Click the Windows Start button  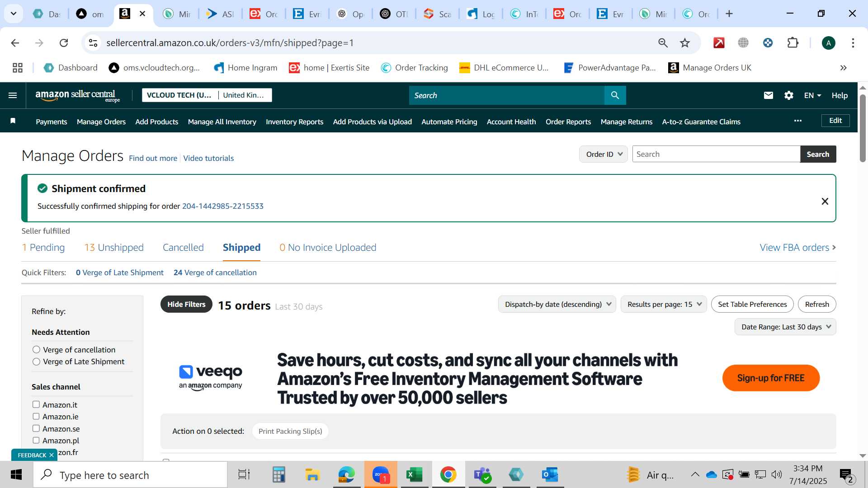16,474
